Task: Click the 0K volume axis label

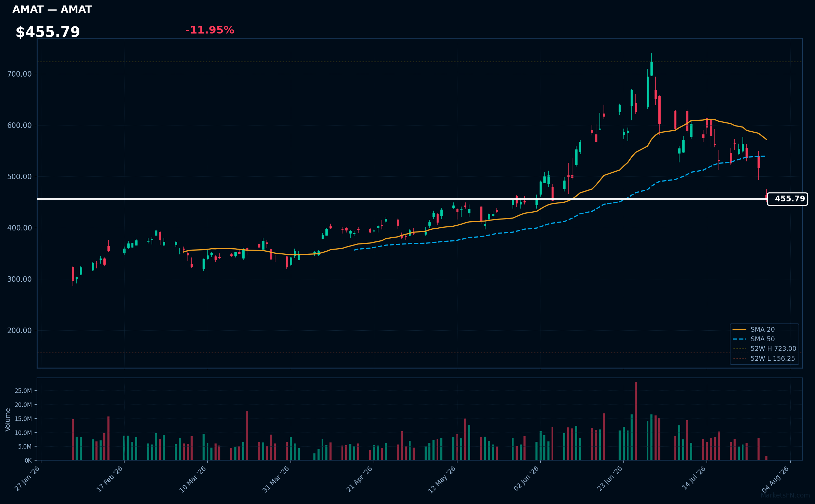Action: click(28, 461)
